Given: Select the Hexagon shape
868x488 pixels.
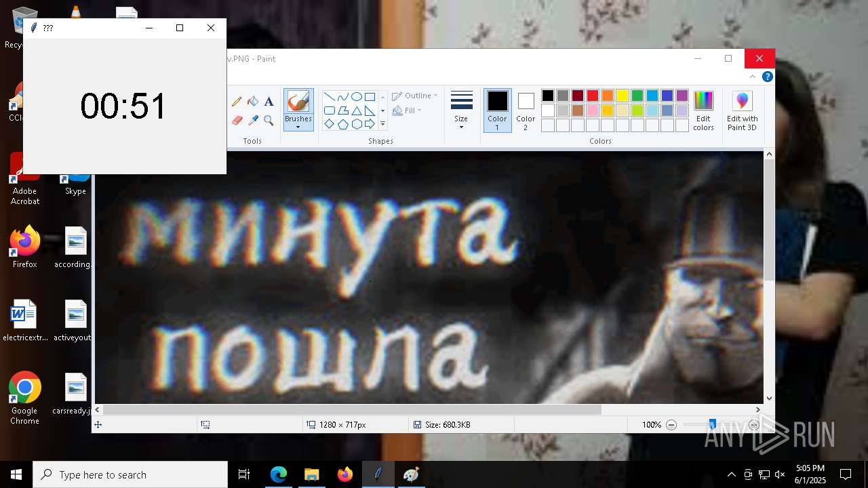Looking at the screenshot, I should click(x=356, y=124).
